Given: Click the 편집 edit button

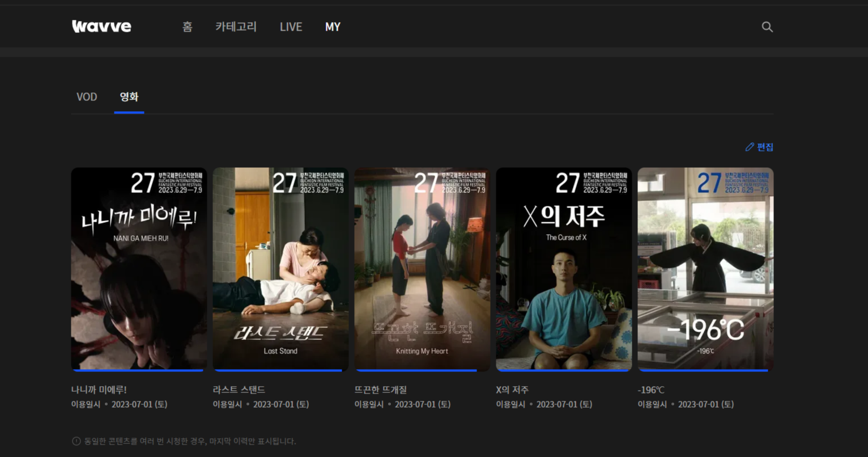Looking at the screenshot, I should point(759,147).
